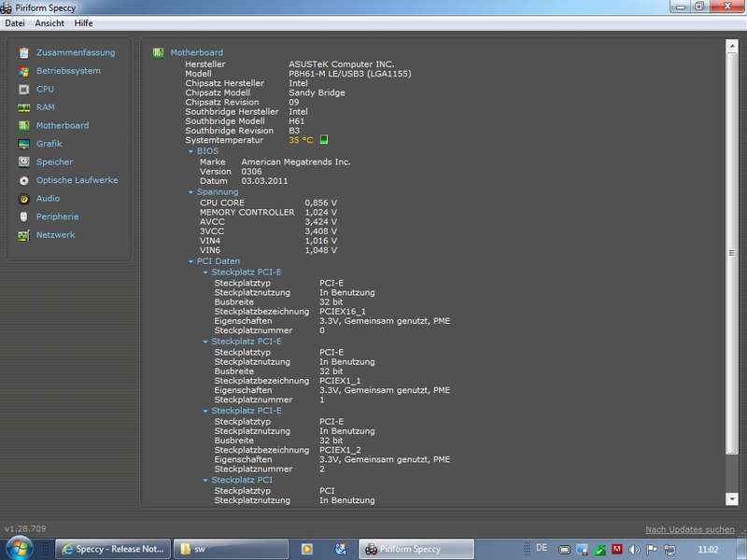The image size is (747, 560).
Task: Open the Ansicht menu
Action: [x=49, y=23]
